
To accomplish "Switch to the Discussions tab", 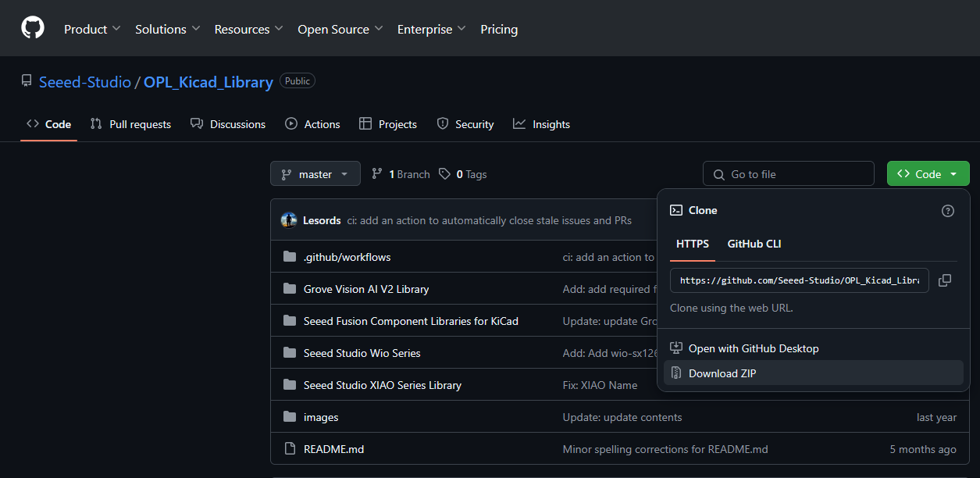I will (228, 124).
